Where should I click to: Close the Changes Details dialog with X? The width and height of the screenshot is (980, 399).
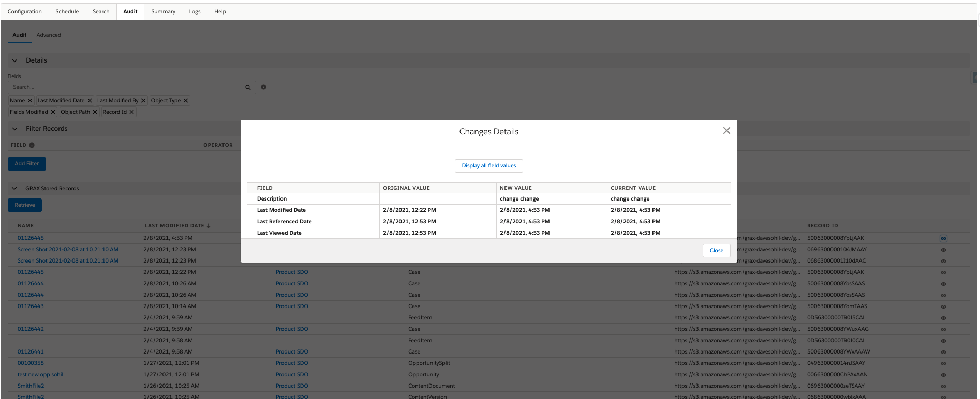pyautogui.click(x=726, y=131)
